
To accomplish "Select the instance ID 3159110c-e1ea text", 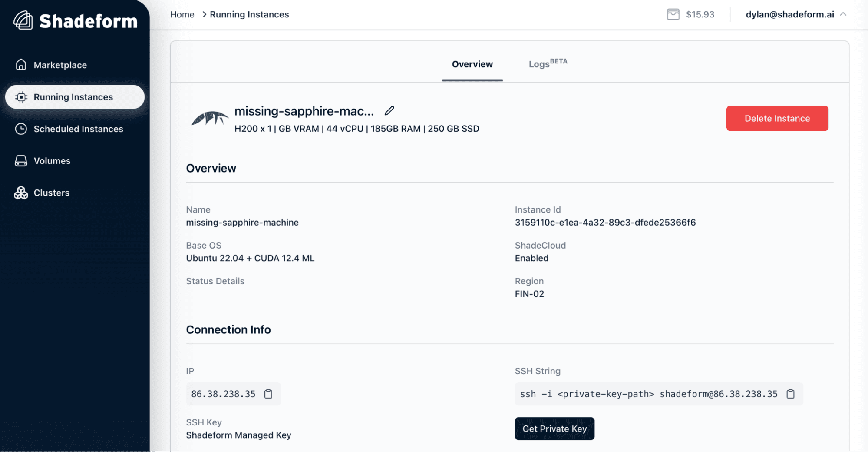I will coord(605,223).
